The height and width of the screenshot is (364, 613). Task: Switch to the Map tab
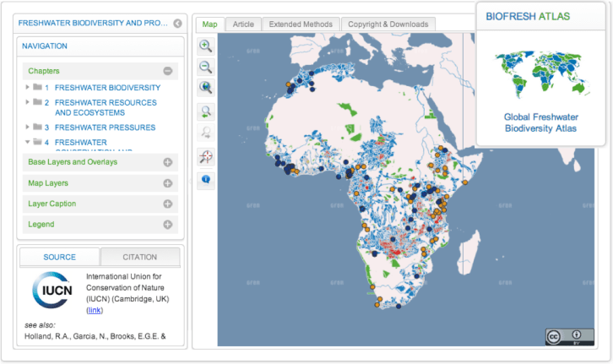point(210,24)
